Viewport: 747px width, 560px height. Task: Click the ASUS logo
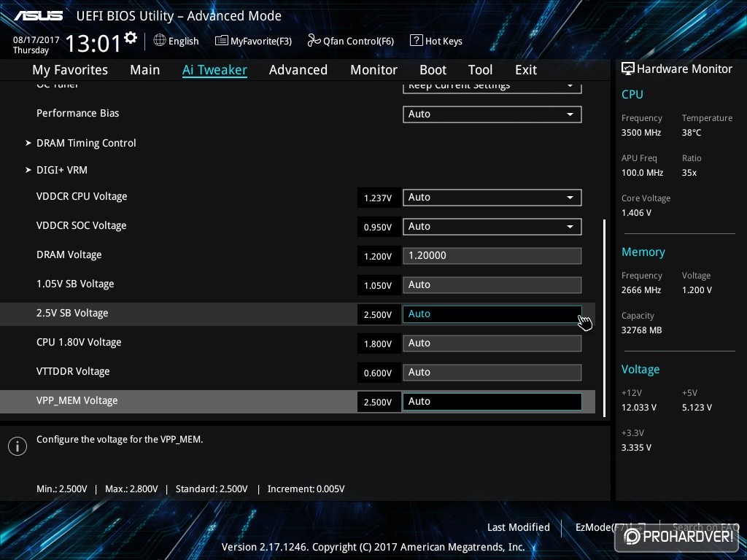38,16
